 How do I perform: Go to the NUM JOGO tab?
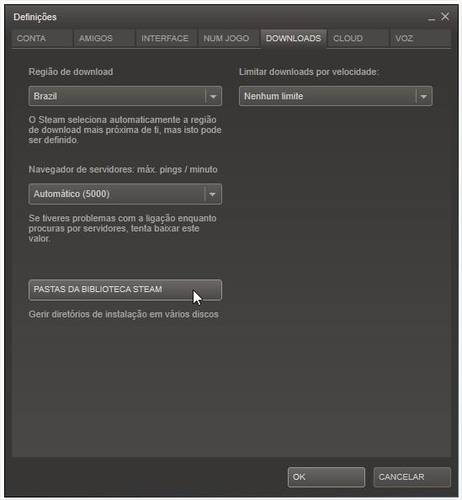click(x=229, y=38)
